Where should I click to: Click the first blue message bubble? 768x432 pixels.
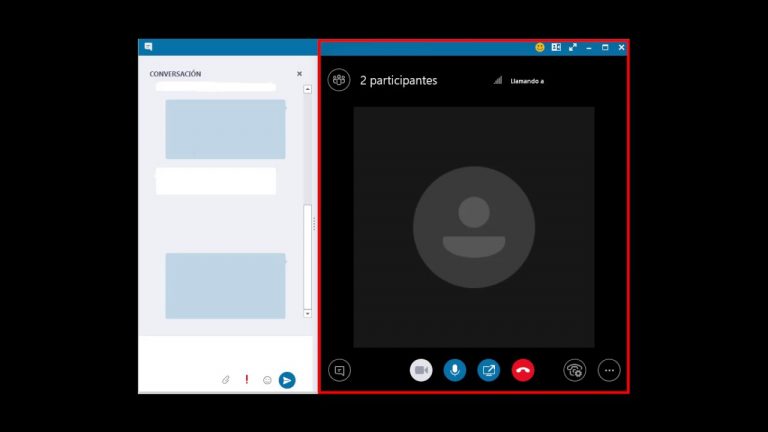click(x=225, y=129)
